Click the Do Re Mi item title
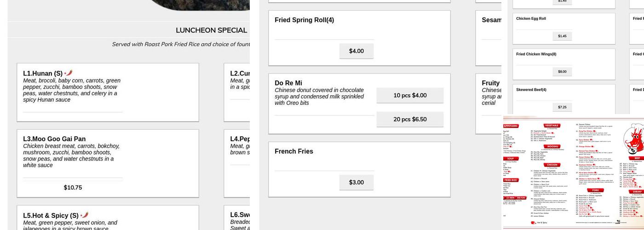This screenshot has width=644, height=230. tap(288, 83)
